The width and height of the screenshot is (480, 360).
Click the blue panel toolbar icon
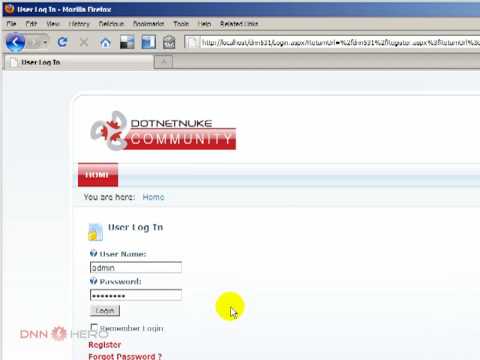[x=148, y=42]
